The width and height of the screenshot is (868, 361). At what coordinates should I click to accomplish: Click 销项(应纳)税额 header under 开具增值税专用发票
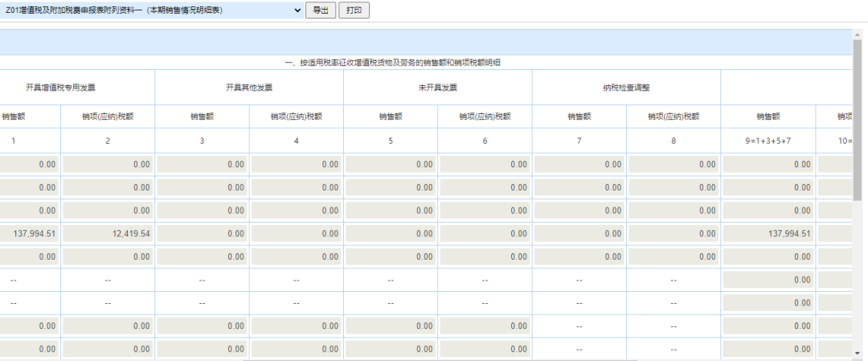[x=108, y=117]
